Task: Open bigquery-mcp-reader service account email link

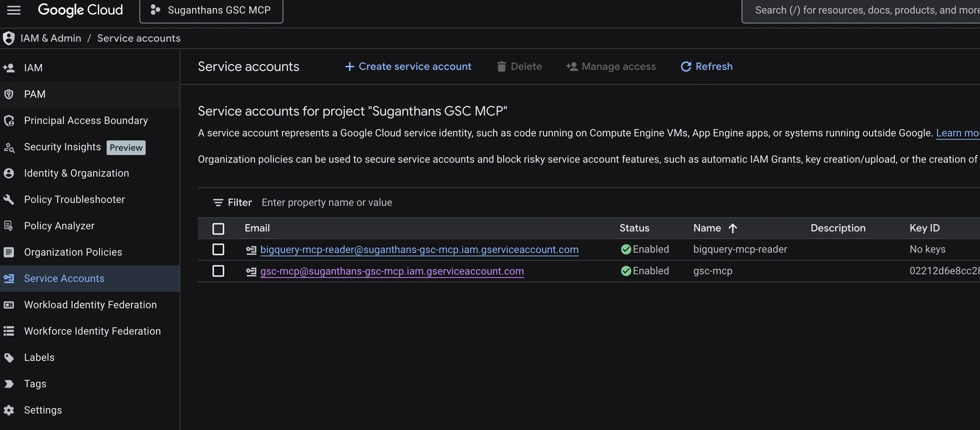Action: (419, 249)
